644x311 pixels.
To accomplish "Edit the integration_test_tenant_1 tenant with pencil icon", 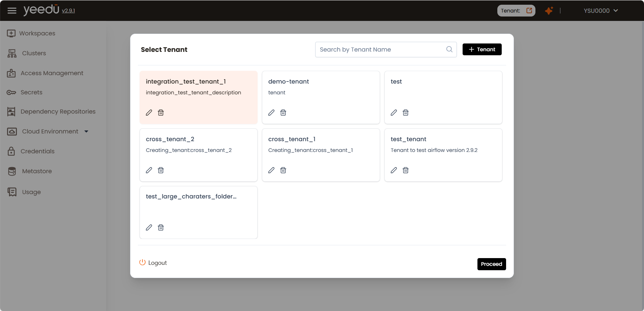I will (x=149, y=113).
